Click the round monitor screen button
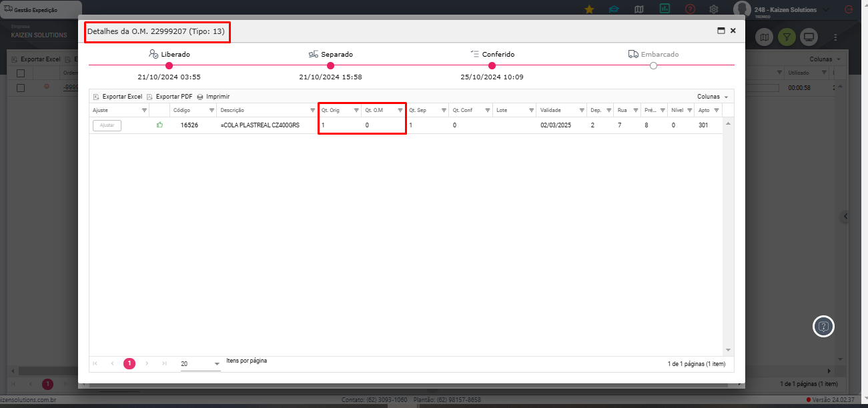 tap(809, 37)
